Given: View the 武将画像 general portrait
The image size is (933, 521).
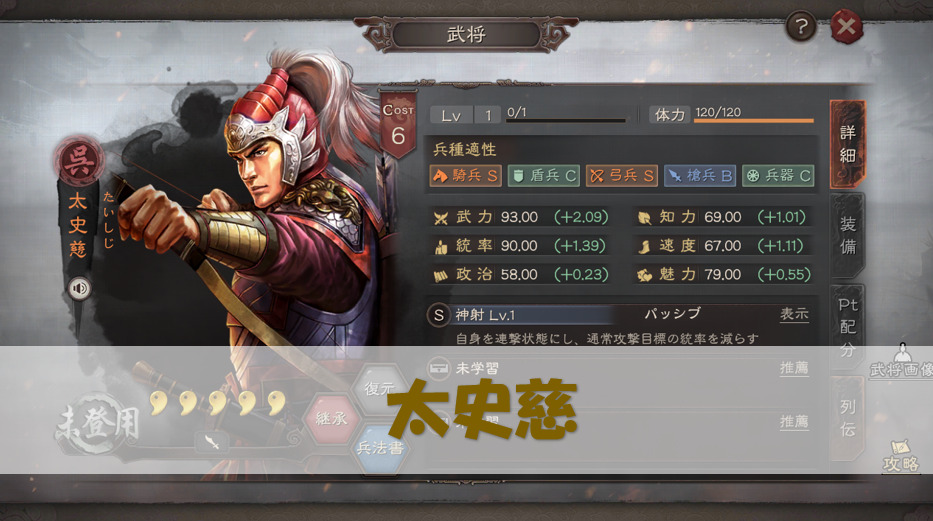Looking at the screenshot, I should (902, 361).
